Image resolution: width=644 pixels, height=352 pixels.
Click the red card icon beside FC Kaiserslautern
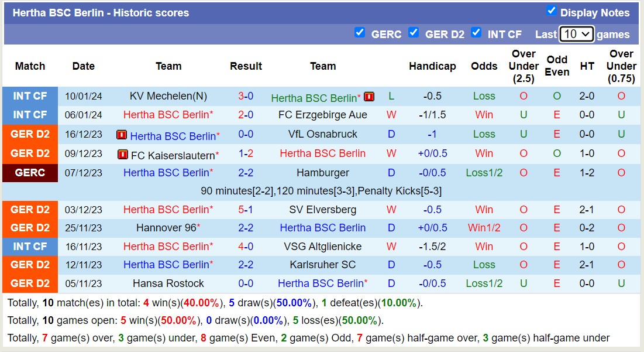coord(122,154)
